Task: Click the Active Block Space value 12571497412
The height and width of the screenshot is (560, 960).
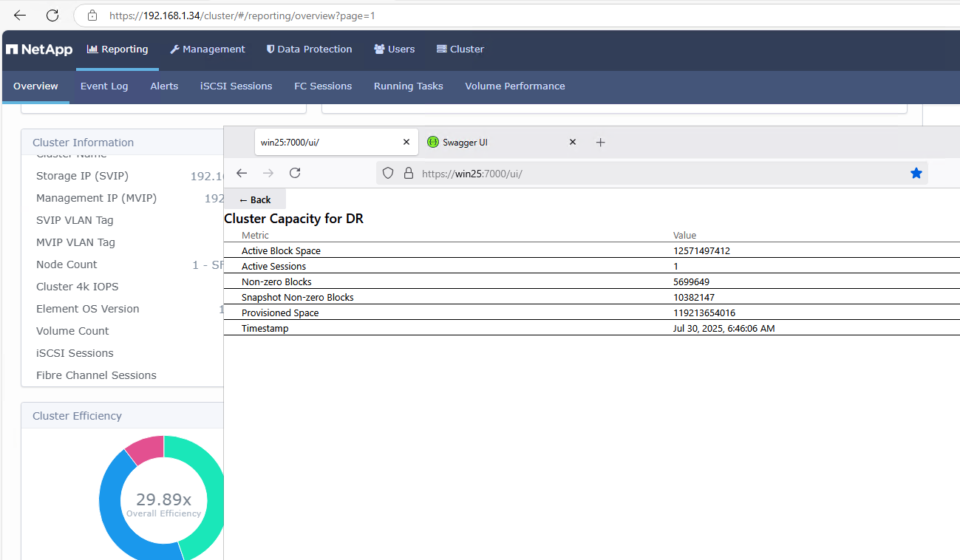Action: click(x=701, y=251)
